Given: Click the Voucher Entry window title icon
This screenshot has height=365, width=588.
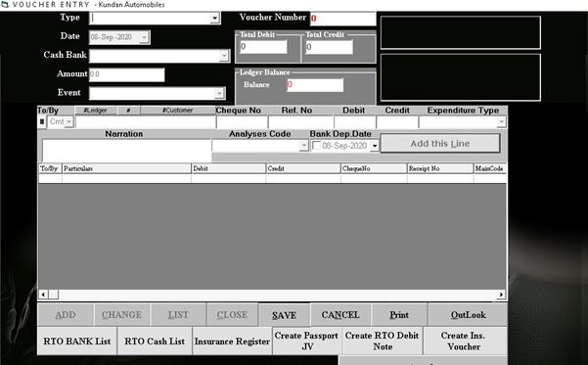Looking at the screenshot, I should (x=5, y=5).
